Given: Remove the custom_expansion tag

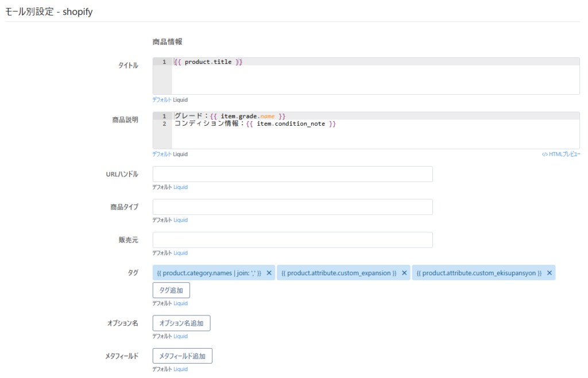Looking at the screenshot, I should click(404, 273).
